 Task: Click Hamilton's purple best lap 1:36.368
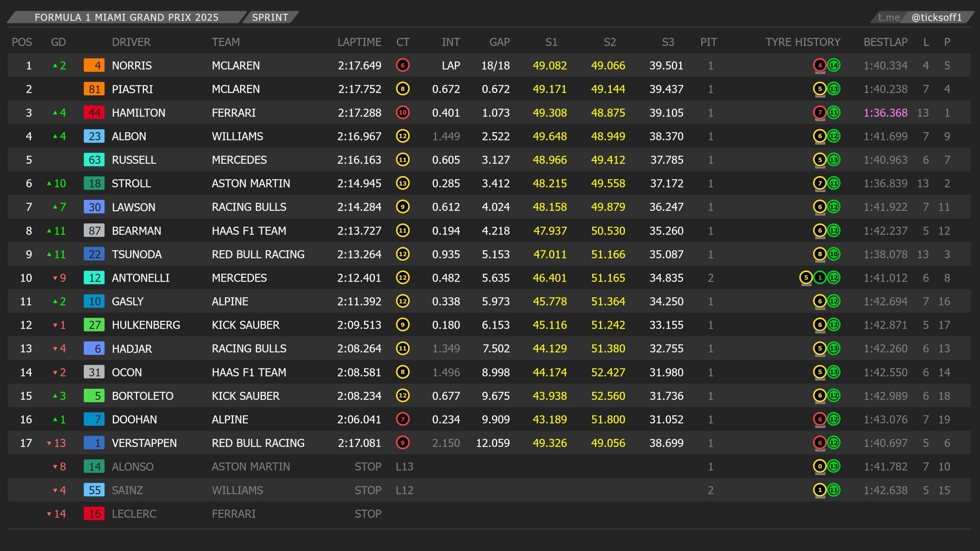click(885, 112)
